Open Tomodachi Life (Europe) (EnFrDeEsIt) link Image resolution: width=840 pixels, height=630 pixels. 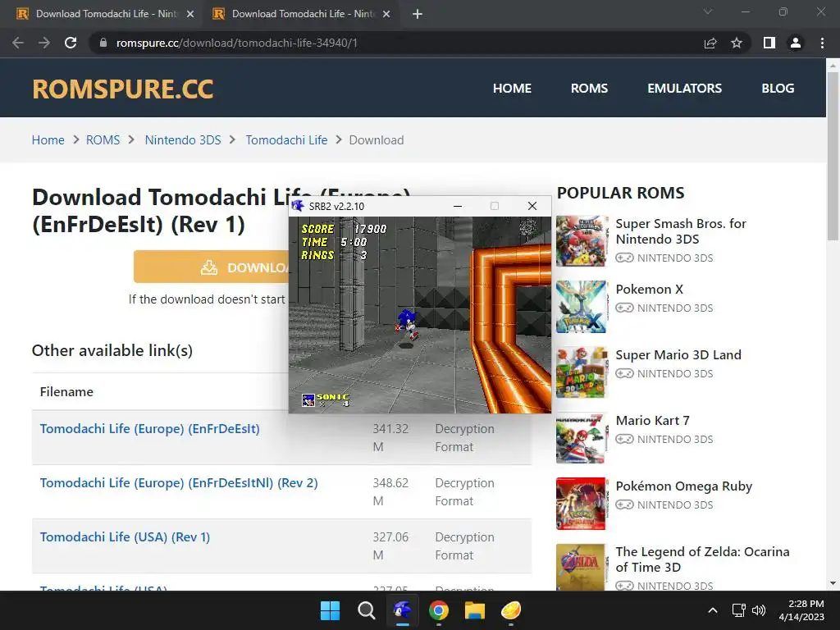(x=149, y=429)
